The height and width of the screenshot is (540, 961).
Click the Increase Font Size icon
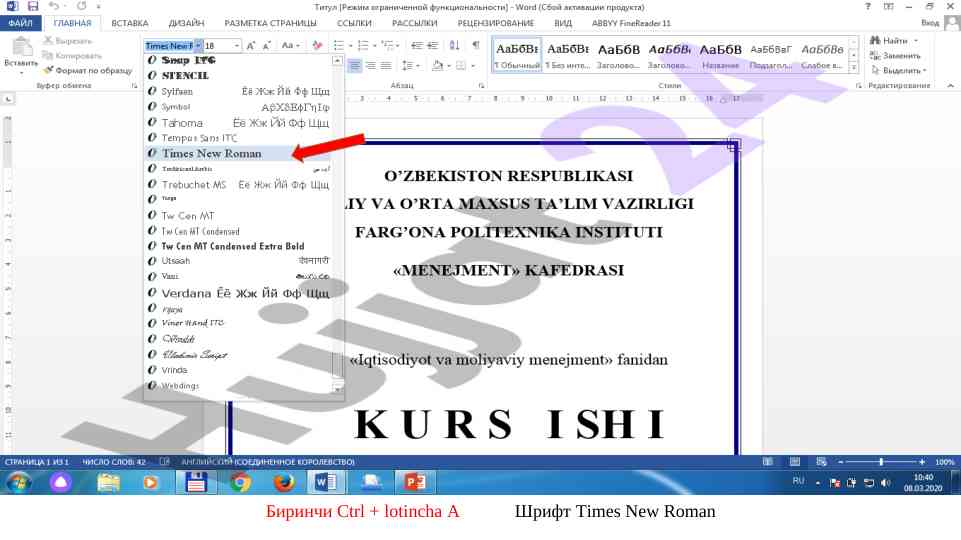[x=251, y=46]
